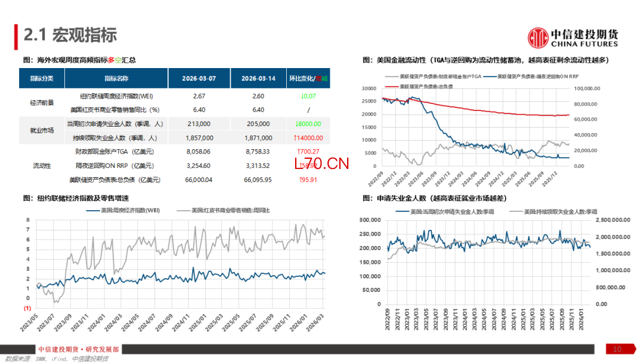
Task: Click the blue ON RRP legend line marker
Action: pyautogui.click(x=490, y=77)
